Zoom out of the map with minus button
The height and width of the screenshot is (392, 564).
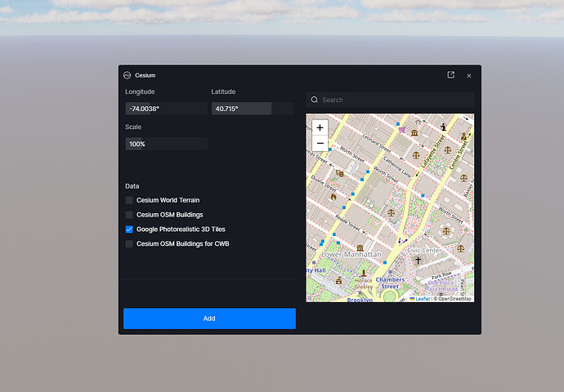tap(320, 144)
